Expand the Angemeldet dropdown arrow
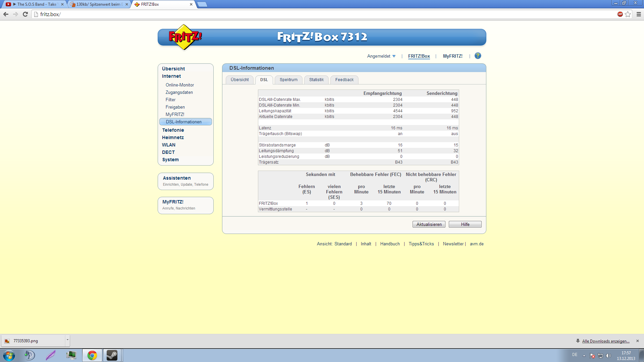This screenshot has width=644, height=362. 394,56
